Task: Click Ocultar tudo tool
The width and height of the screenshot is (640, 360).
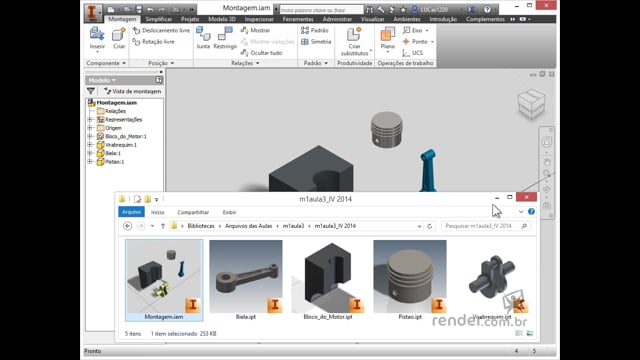Action: [262, 53]
